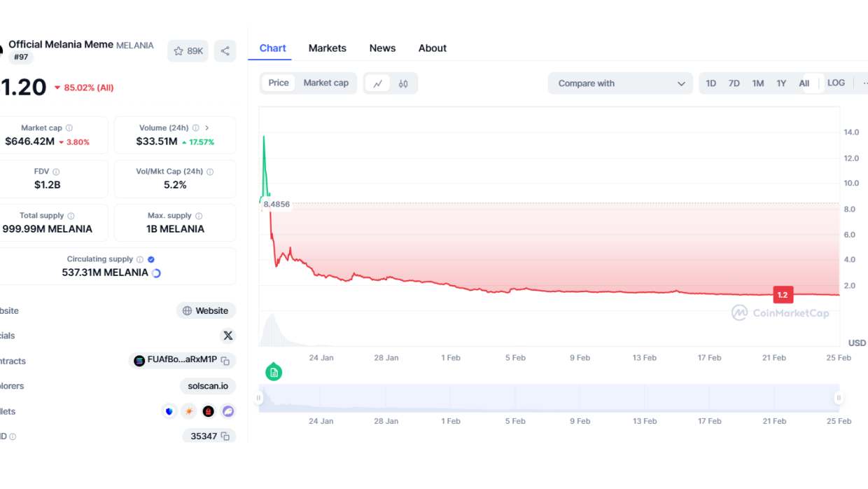Click the UCID info icon
The height and width of the screenshot is (489, 868).
[13, 436]
